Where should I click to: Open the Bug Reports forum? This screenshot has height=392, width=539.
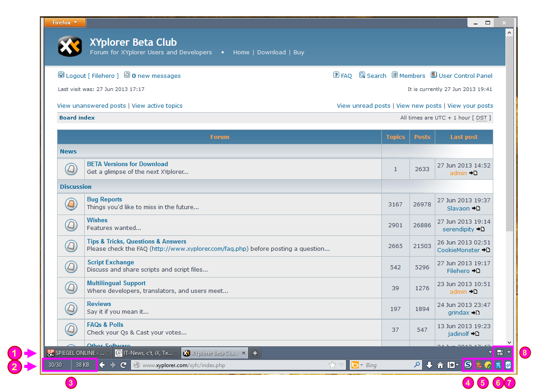[x=104, y=199]
